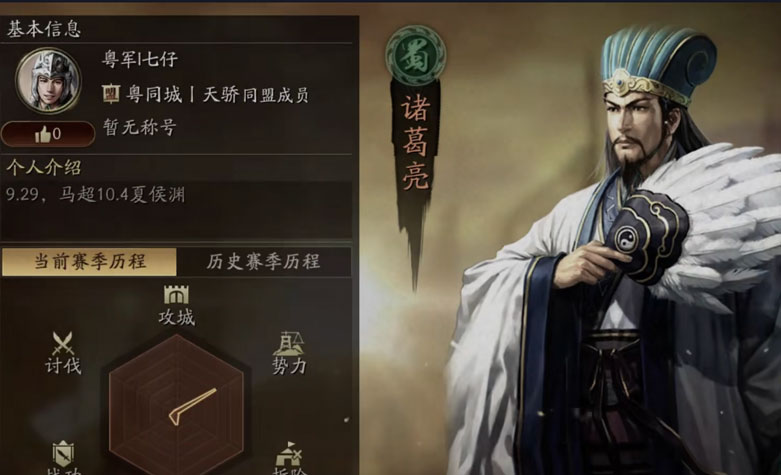Click the 个人介绍 text field
The width and height of the screenshot is (781, 475).
(177, 210)
